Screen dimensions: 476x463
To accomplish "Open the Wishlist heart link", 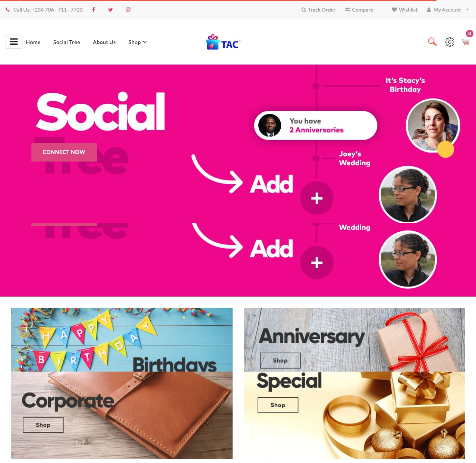I will [404, 10].
